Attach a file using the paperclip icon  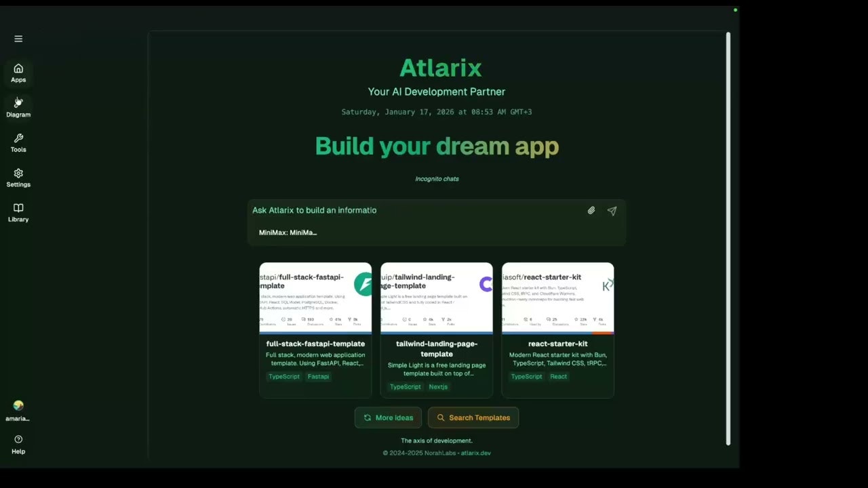(591, 210)
